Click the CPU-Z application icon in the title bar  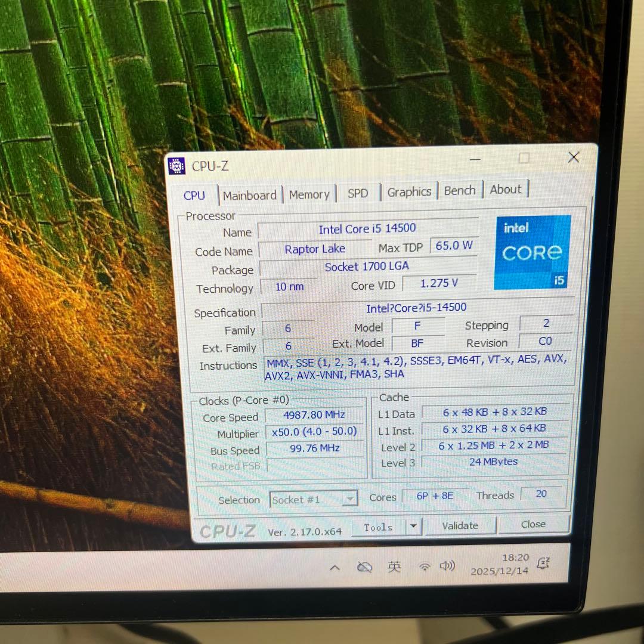[x=176, y=166]
